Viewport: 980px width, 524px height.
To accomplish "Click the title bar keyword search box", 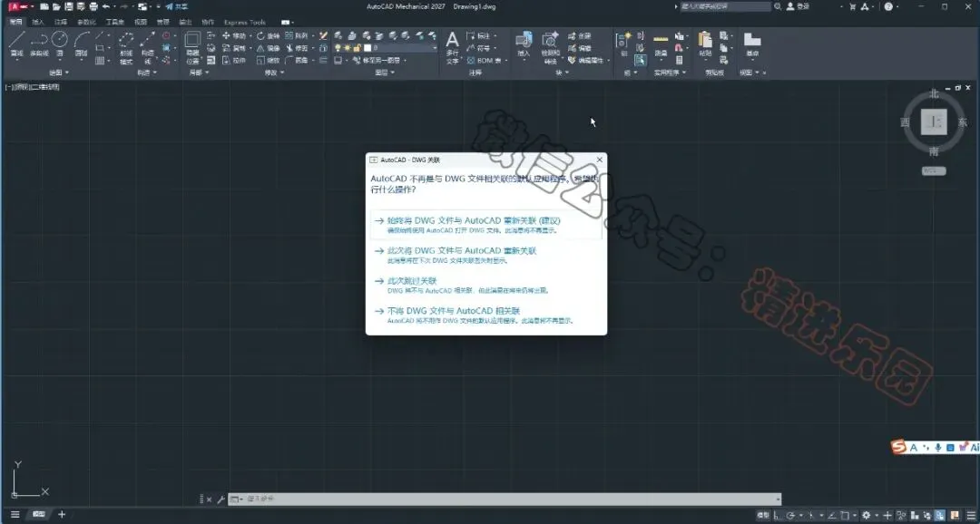I will click(x=725, y=7).
